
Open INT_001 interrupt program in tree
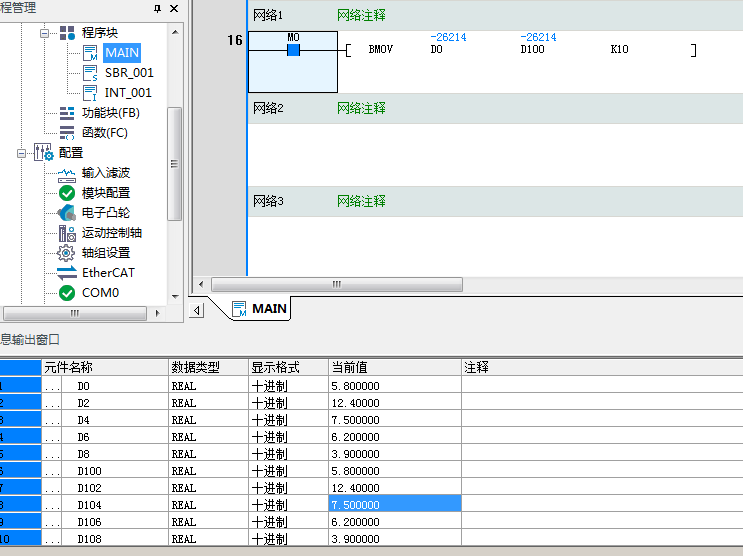click(128, 93)
